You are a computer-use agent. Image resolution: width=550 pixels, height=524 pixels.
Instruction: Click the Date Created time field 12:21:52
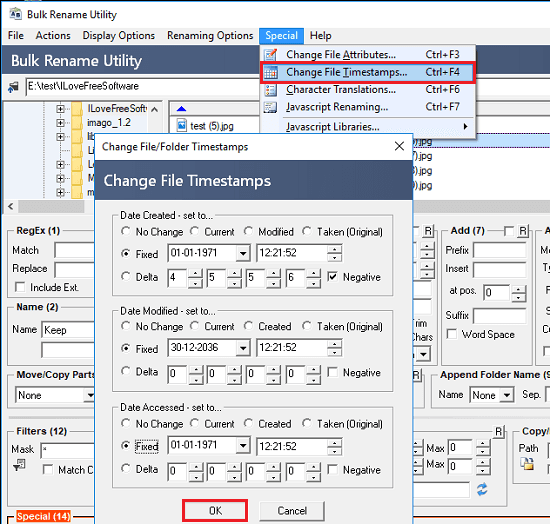[x=292, y=253]
